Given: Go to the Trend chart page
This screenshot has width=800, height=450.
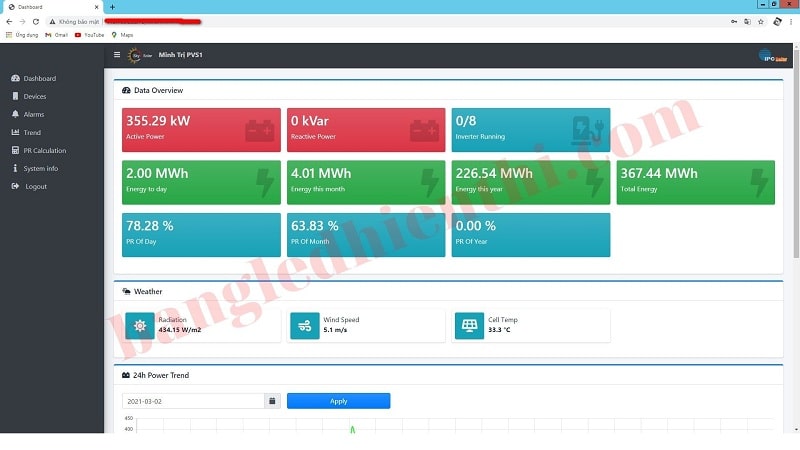Looking at the screenshot, I should pos(32,133).
